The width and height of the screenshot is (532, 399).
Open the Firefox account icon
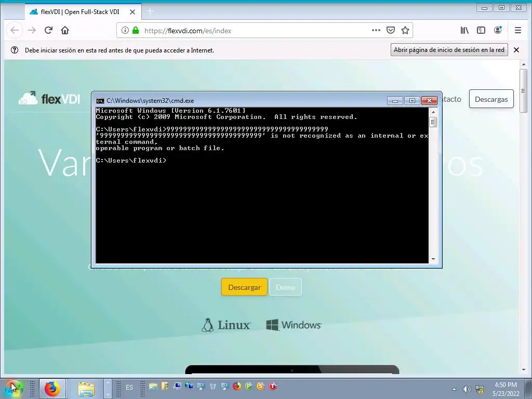click(x=498, y=30)
